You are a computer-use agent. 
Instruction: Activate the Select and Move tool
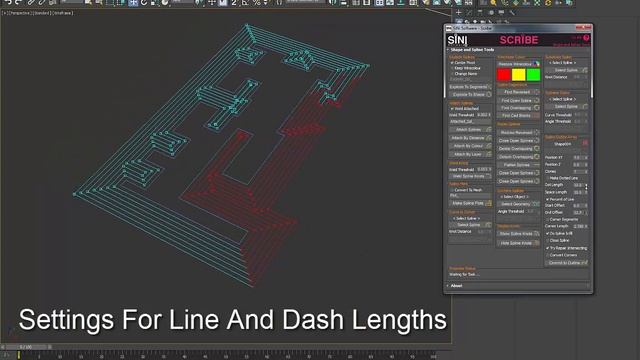[x=133, y=2]
